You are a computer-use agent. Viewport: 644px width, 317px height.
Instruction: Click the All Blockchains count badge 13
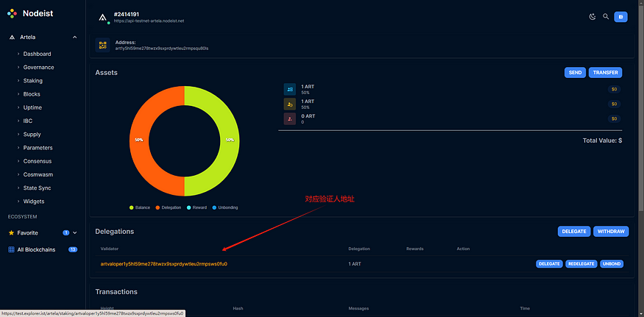pyautogui.click(x=73, y=249)
